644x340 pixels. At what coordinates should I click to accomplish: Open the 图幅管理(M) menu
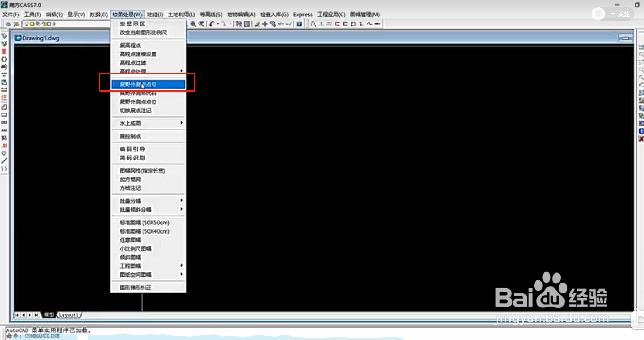[x=365, y=14]
